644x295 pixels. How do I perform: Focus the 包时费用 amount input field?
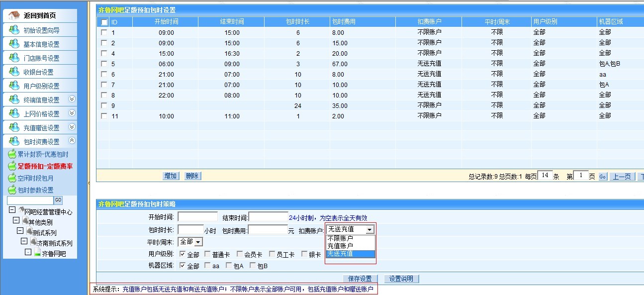268,229
